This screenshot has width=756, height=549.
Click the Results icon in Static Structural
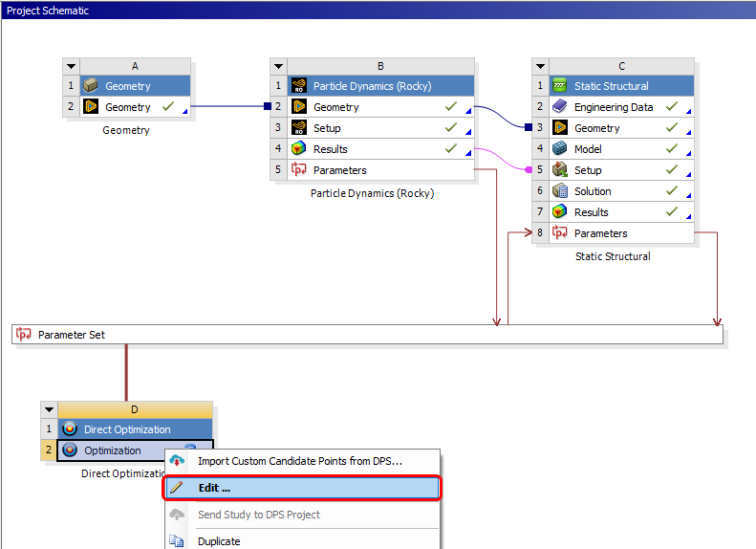pyautogui.click(x=560, y=212)
